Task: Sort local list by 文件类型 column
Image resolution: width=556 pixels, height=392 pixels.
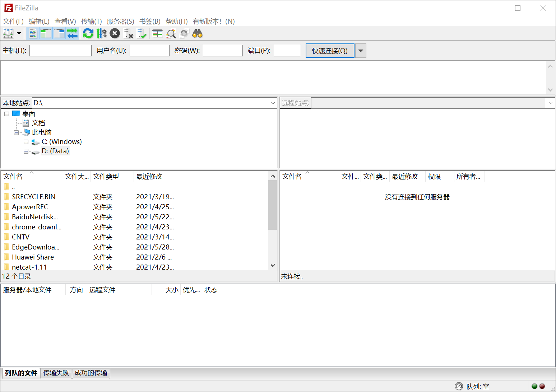Action: tap(112, 176)
